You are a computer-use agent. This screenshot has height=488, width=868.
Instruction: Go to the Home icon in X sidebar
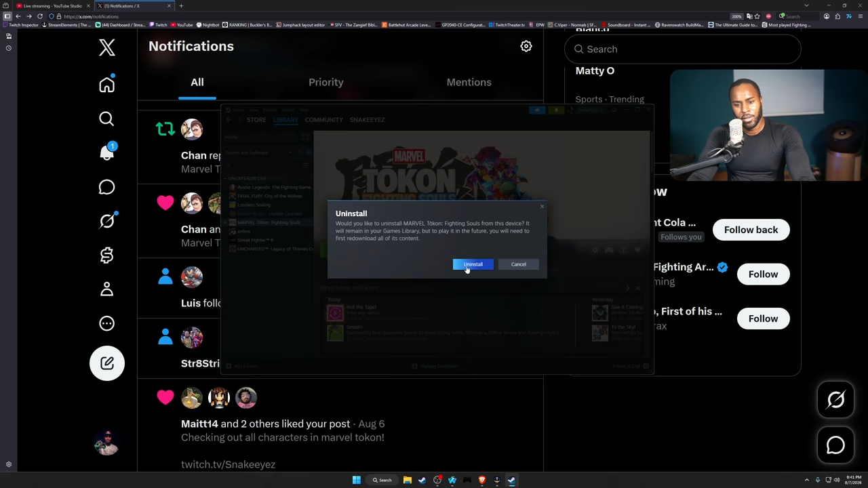click(x=106, y=85)
